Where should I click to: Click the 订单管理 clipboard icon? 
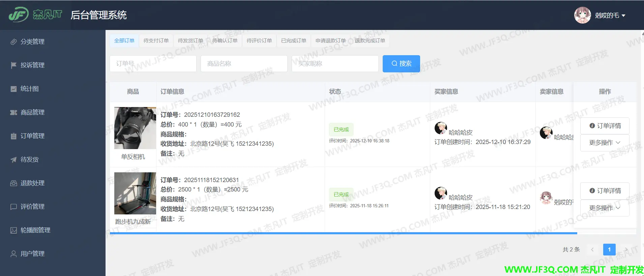click(x=13, y=136)
